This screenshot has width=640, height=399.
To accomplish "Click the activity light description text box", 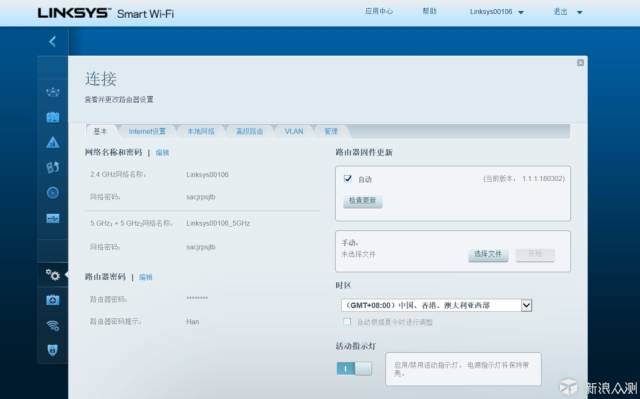I will pyautogui.click(x=463, y=369).
